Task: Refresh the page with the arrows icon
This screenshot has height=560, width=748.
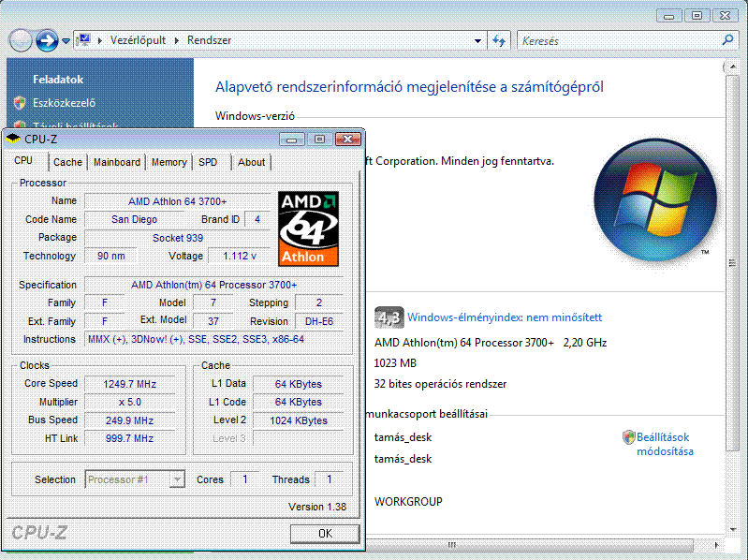Action: click(x=499, y=41)
